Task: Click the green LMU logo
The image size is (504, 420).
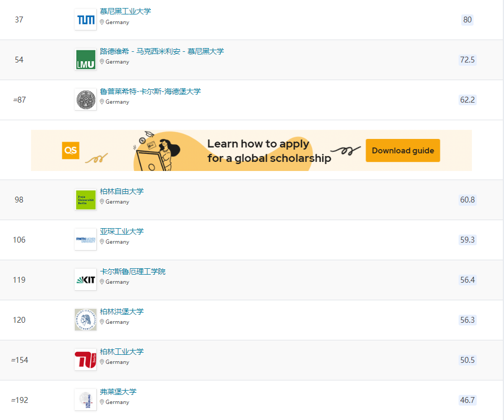Action: (x=86, y=59)
